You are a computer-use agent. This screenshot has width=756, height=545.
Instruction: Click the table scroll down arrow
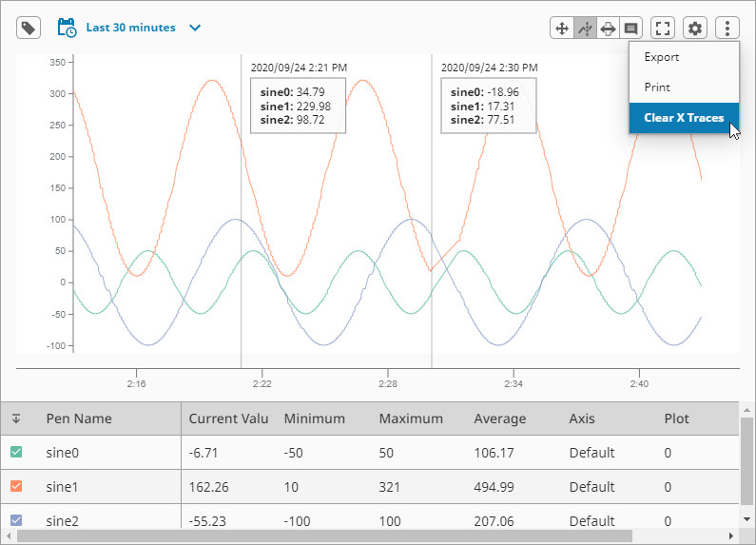click(746, 519)
